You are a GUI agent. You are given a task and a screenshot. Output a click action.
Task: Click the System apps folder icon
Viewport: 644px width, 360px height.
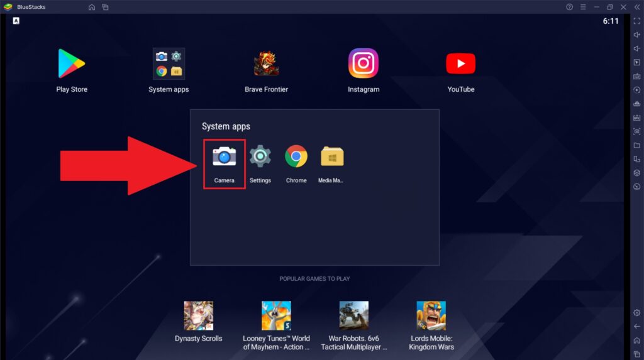(169, 64)
